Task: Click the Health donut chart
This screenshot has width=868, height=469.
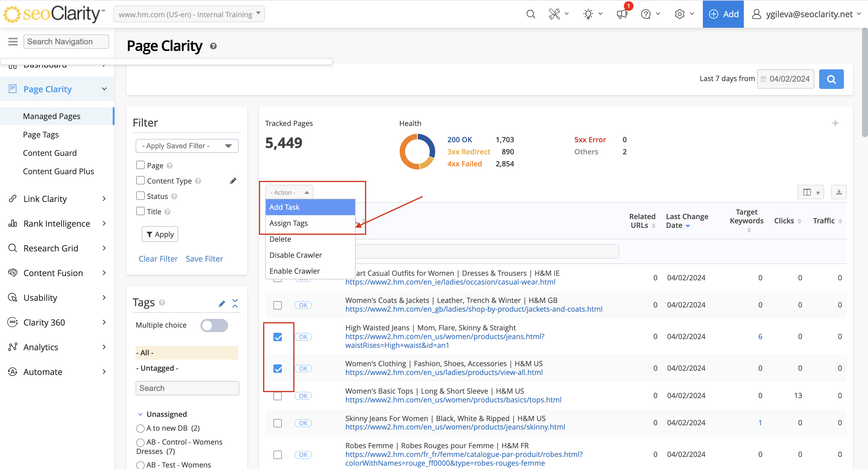Action: [x=417, y=152]
